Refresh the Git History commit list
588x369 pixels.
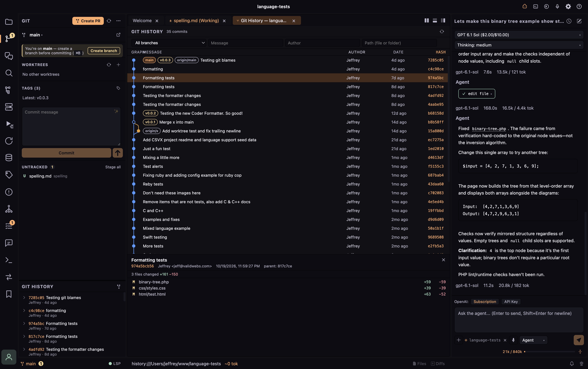tap(442, 31)
